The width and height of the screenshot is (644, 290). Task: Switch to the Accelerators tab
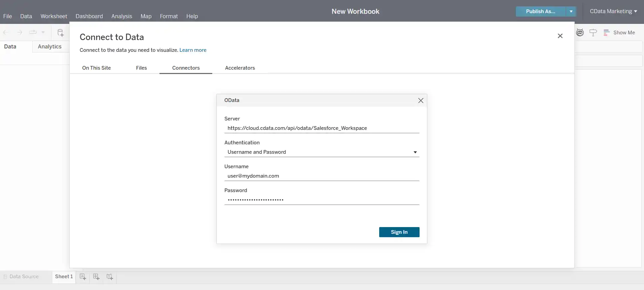(x=240, y=68)
